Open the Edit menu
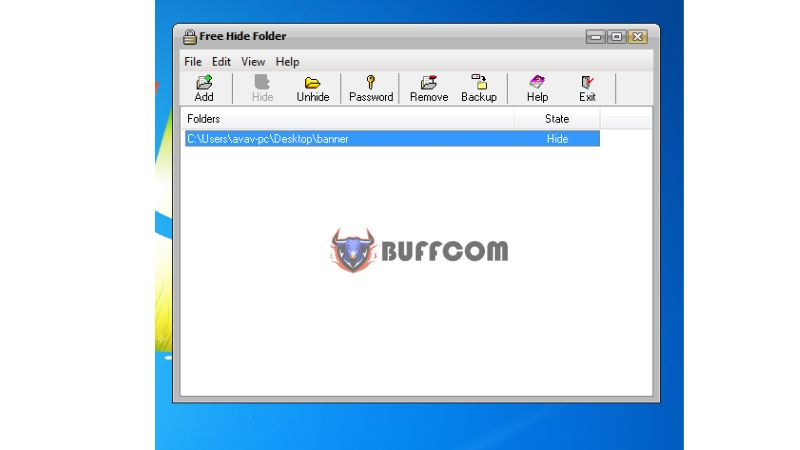This screenshot has width=800, height=450. [221, 62]
